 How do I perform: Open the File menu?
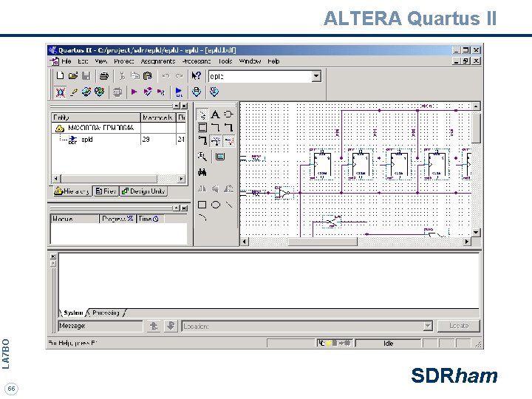point(66,61)
